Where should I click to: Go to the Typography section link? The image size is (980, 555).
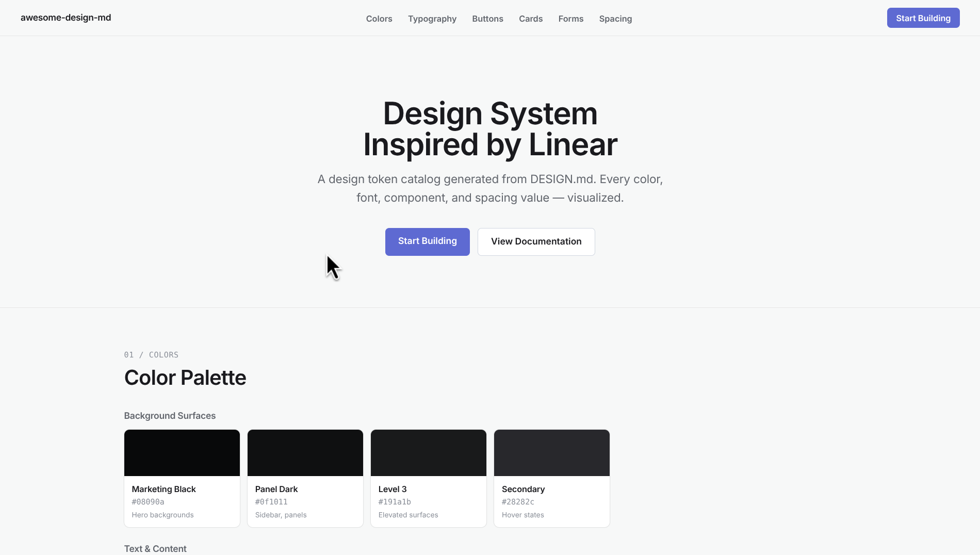pos(432,19)
